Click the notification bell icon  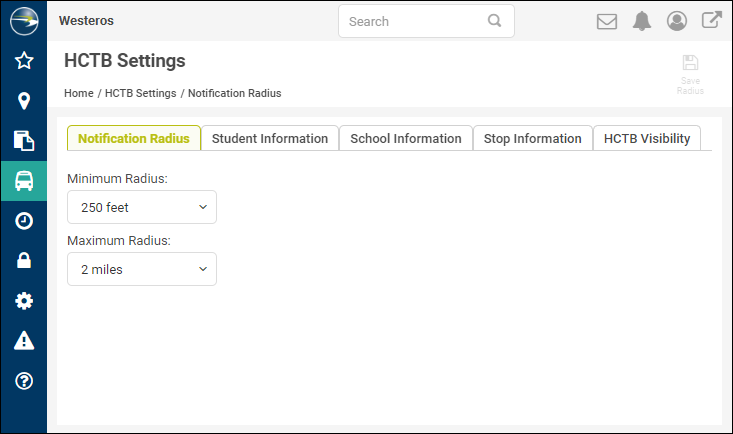click(x=642, y=21)
